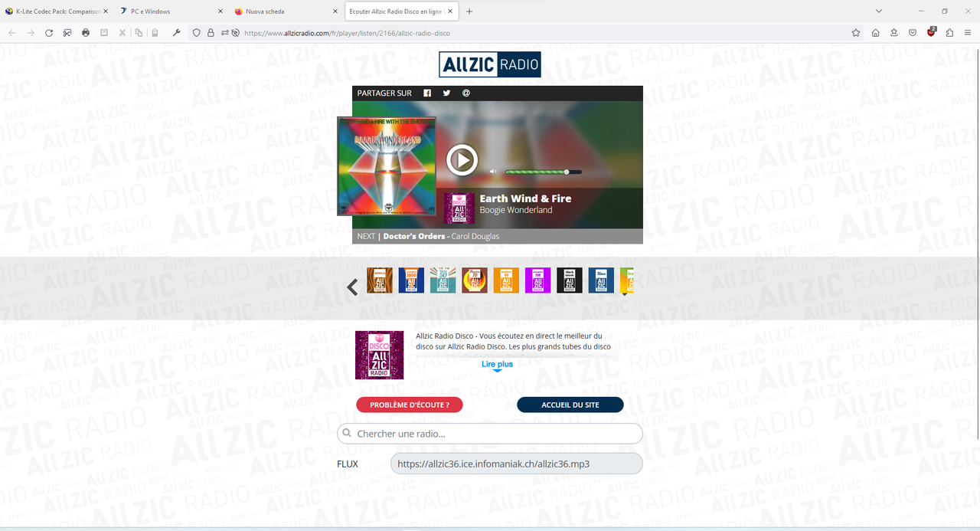Click the Disco Allzic Radio logo image
The height and width of the screenshot is (531, 980).
[x=379, y=355]
